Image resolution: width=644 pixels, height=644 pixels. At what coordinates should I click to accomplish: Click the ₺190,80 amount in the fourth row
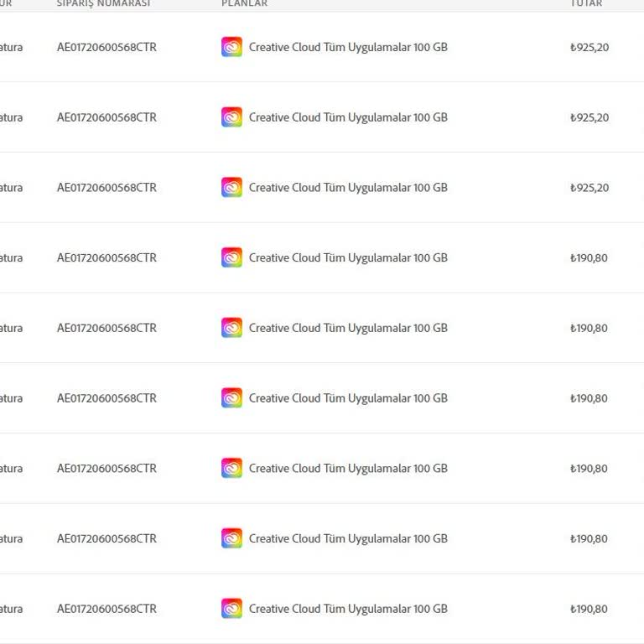pyautogui.click(x=589, y=258)
